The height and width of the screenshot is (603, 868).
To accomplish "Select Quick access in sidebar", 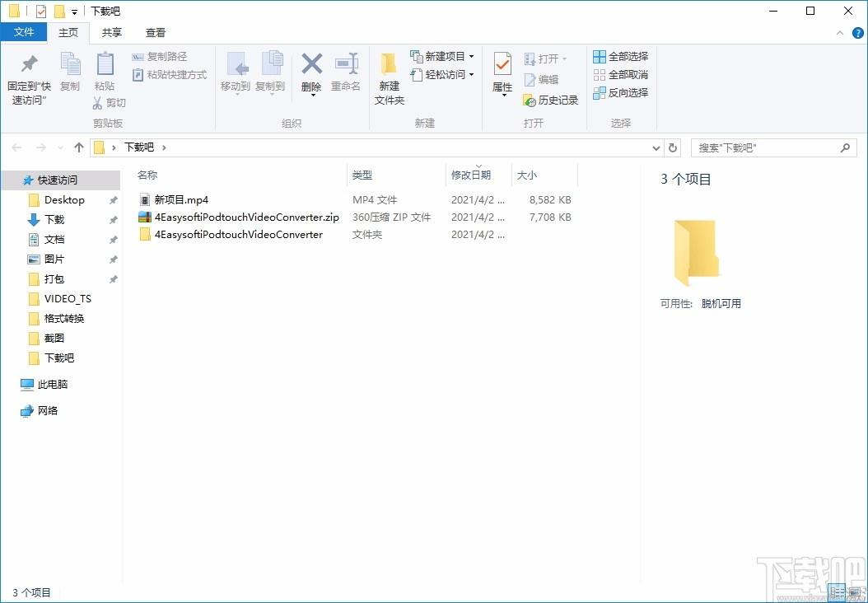I will pyautogui.click(x=61, y=180).
